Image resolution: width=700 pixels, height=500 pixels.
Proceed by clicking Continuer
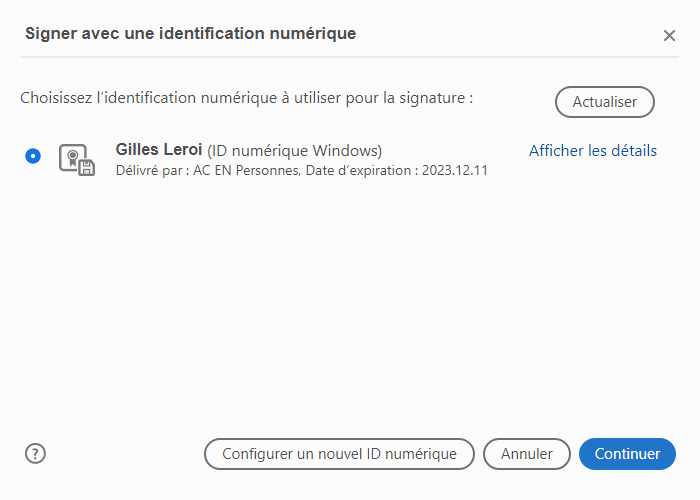627,454
